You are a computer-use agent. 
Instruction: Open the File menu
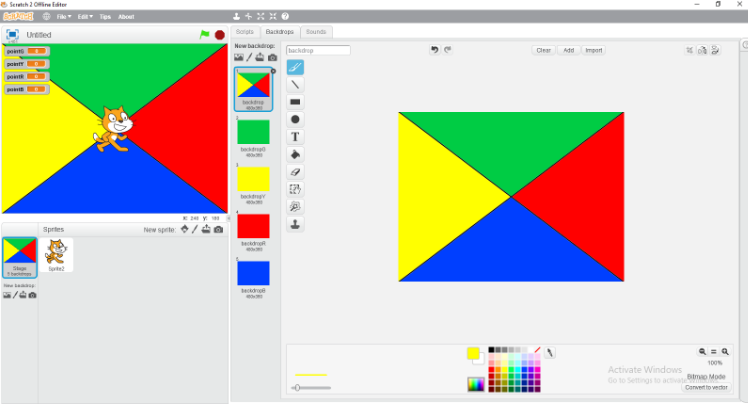(x=64, y=17)
